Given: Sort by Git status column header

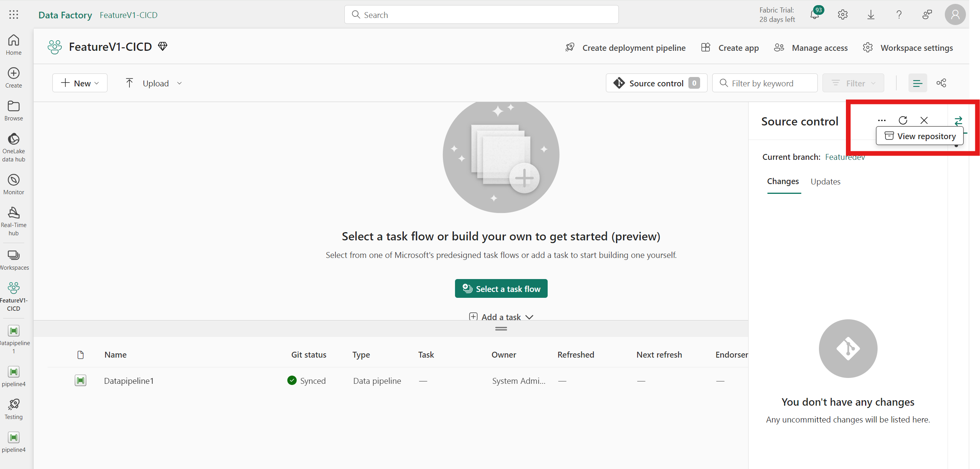Looking at the screenshot, I should (x=308, y=354).
